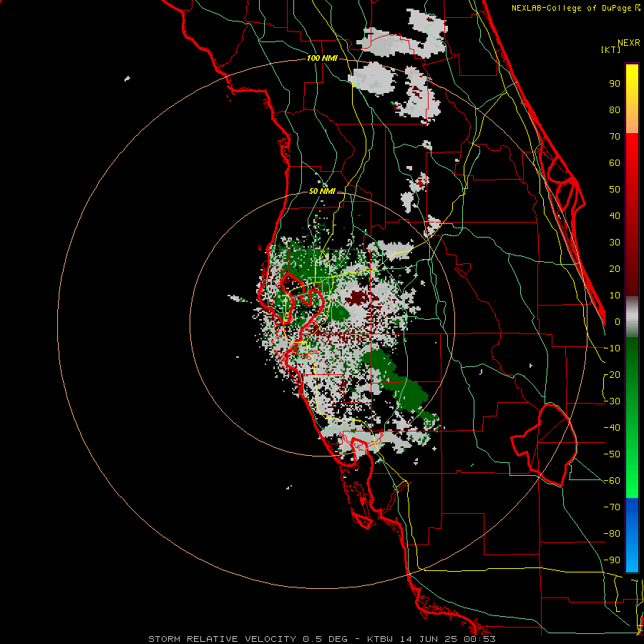Click the 70 value on the velocity scale
Viewport: 644px width, 644px height.
(615, 137)
